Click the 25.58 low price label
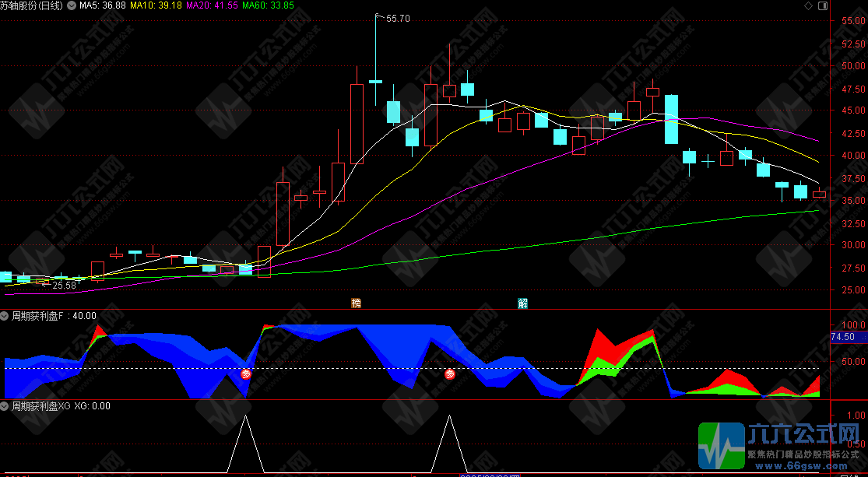 click(62, 286)
